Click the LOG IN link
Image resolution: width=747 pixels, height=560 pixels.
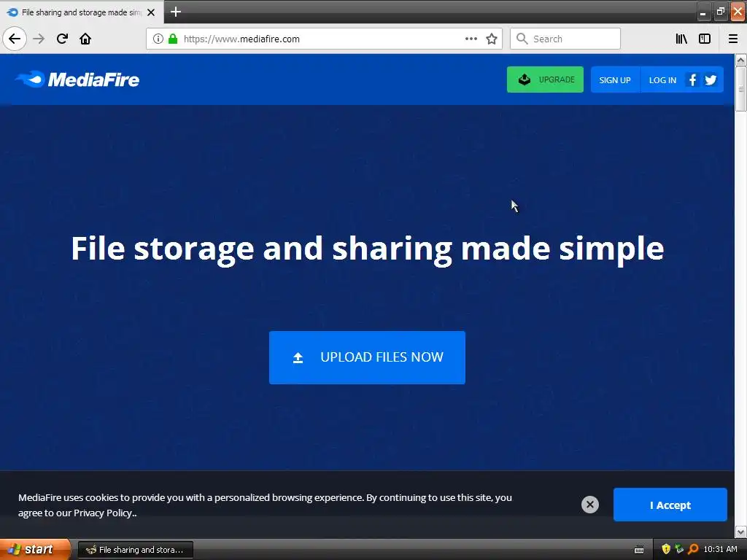(x=662, y=80)
